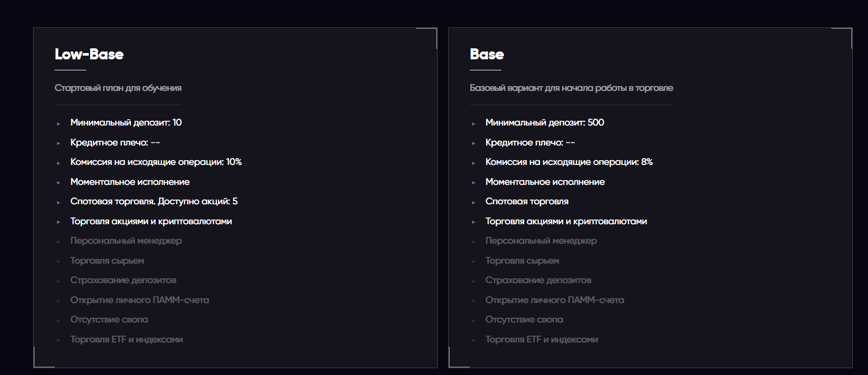
Task: Click greyed "Страхование депозитов" in Base card
Action: point(539,280)
